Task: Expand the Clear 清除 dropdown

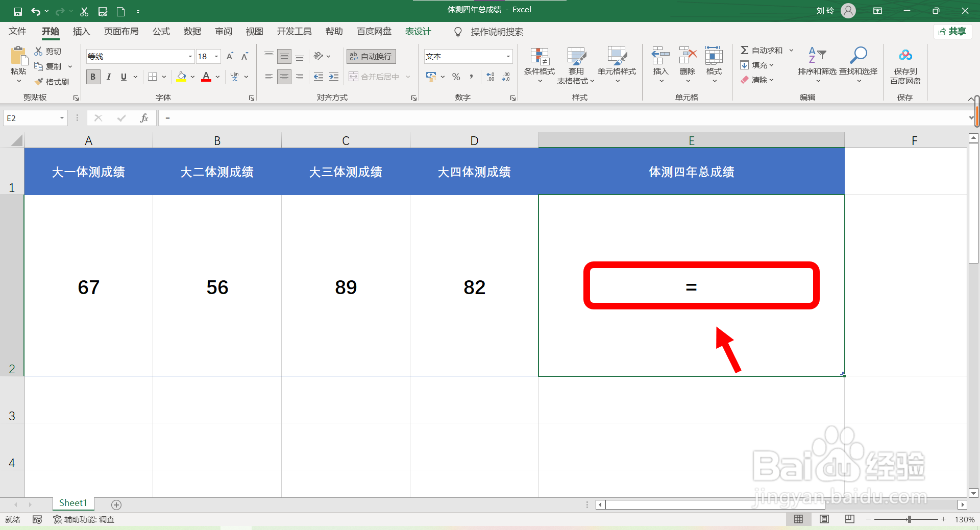Action: tap(771, 80)
